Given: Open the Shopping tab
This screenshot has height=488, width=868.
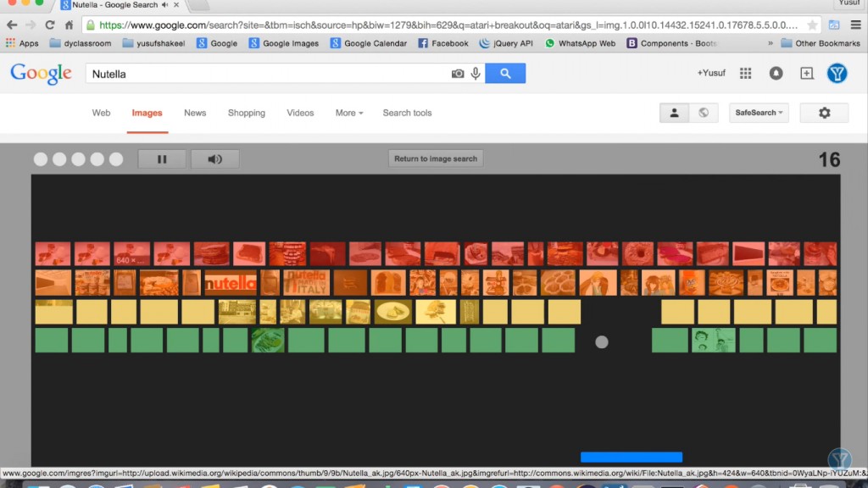Looking at the screenshot, I should coord(247,113).
